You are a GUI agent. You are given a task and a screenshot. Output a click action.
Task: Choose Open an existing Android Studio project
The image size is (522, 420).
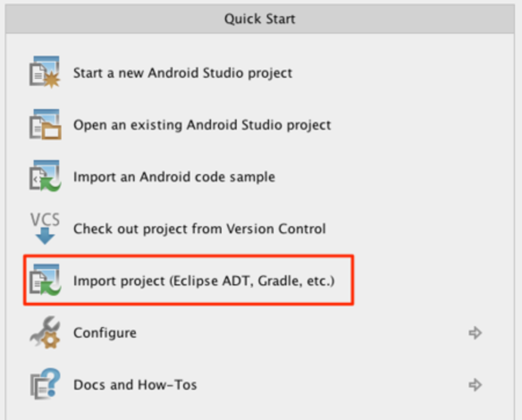202,125
